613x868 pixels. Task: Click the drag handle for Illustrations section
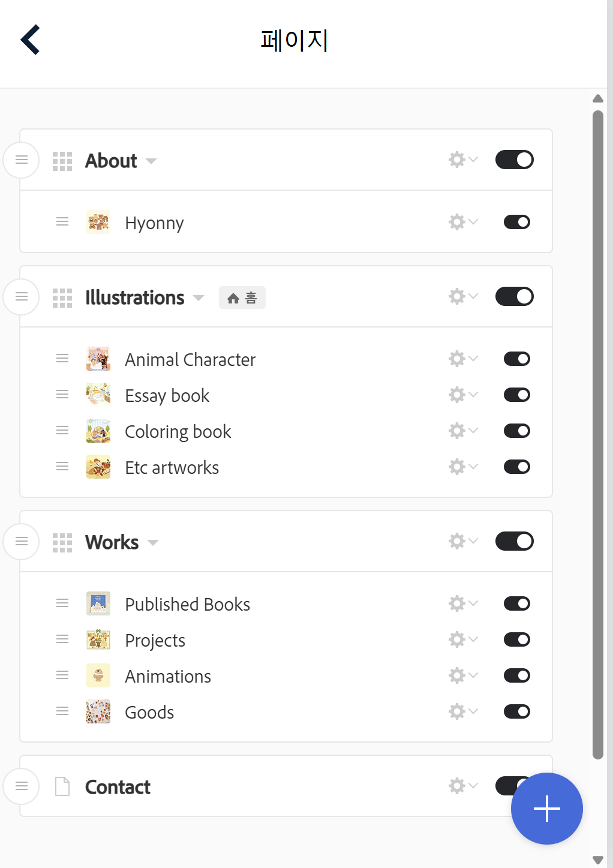(22, 296)
